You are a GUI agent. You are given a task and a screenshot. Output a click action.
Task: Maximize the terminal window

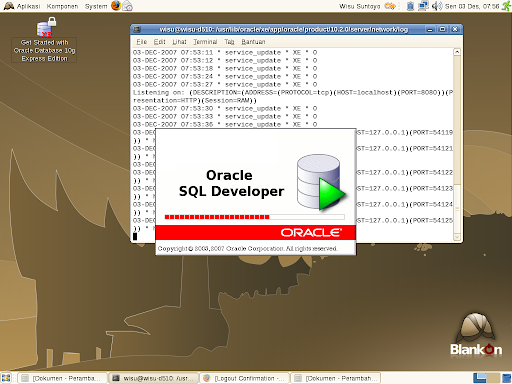pos(442,29)
